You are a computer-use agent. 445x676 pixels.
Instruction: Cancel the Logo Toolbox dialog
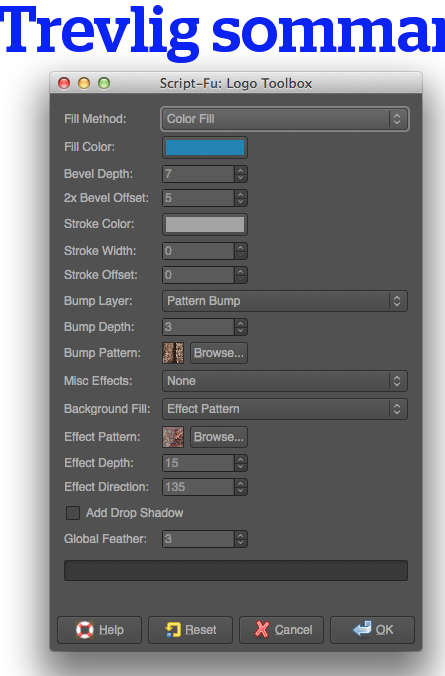[x=282, y=630]
